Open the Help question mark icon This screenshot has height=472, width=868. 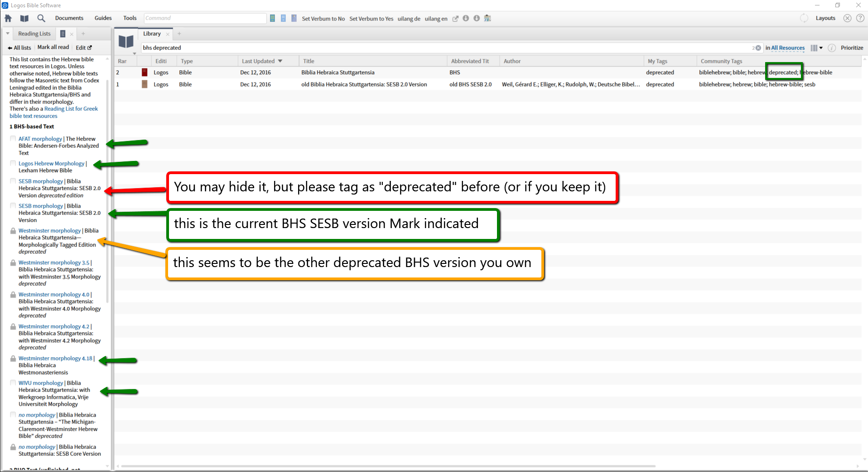pos(860,18)
